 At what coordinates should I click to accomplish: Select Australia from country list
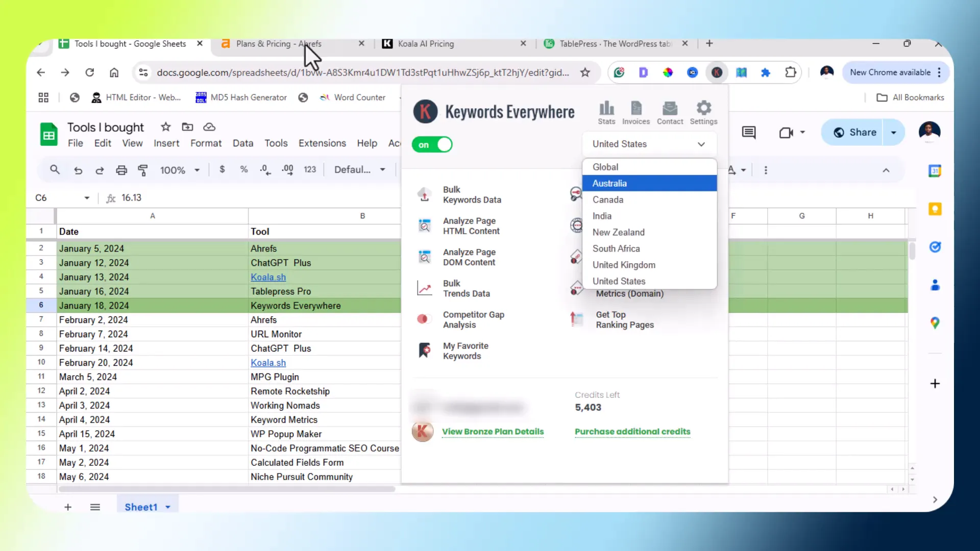pos(649,183)
